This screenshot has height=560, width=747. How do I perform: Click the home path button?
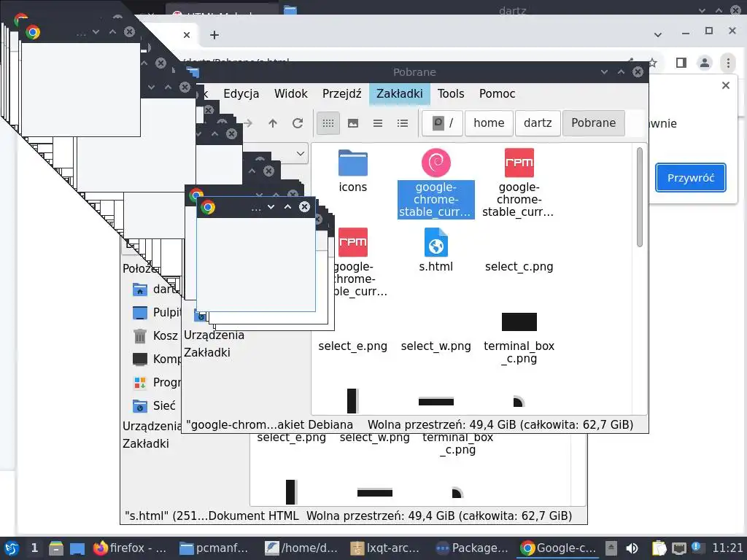pos(489,123)
